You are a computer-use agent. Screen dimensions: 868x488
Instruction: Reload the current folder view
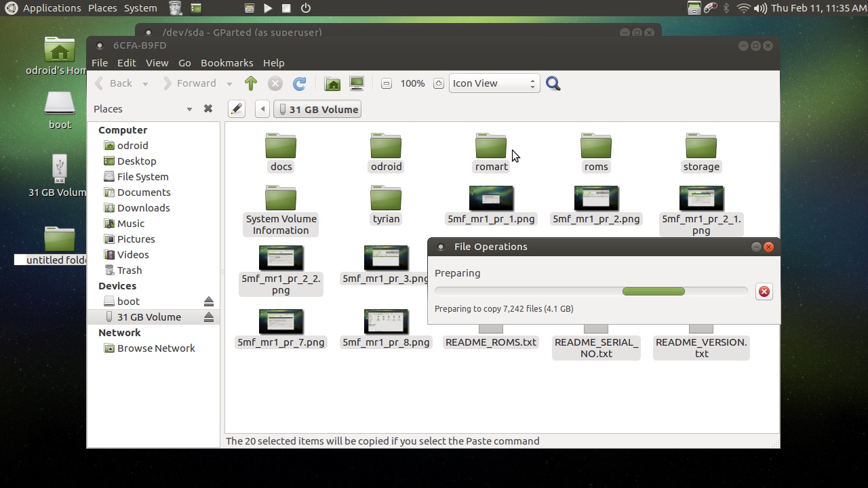coord(299,83)
